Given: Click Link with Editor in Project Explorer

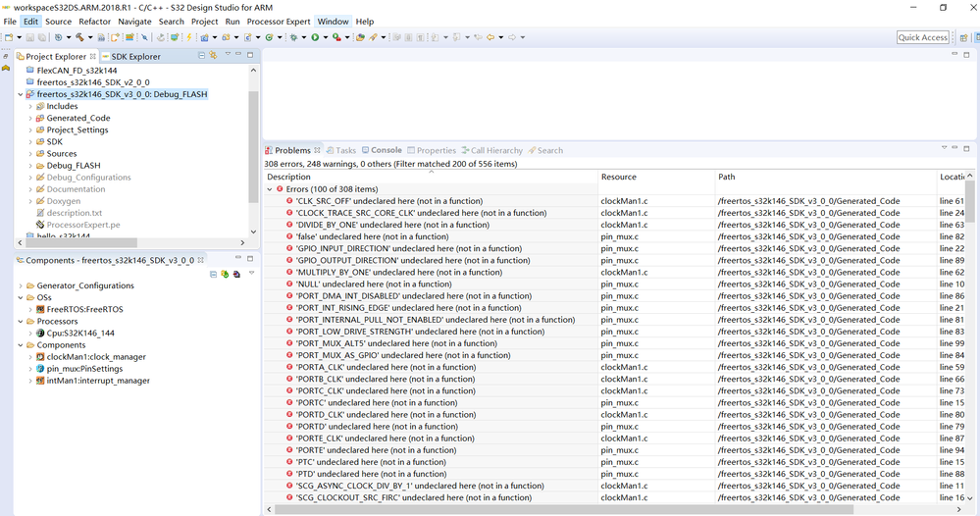Looking at the screenshot, I should (213, 55).
